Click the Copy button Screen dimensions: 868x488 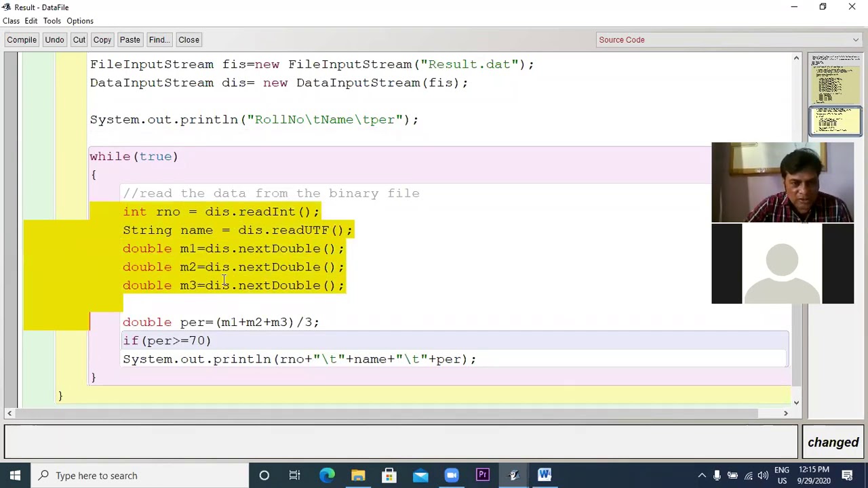[x=102, y=40]
